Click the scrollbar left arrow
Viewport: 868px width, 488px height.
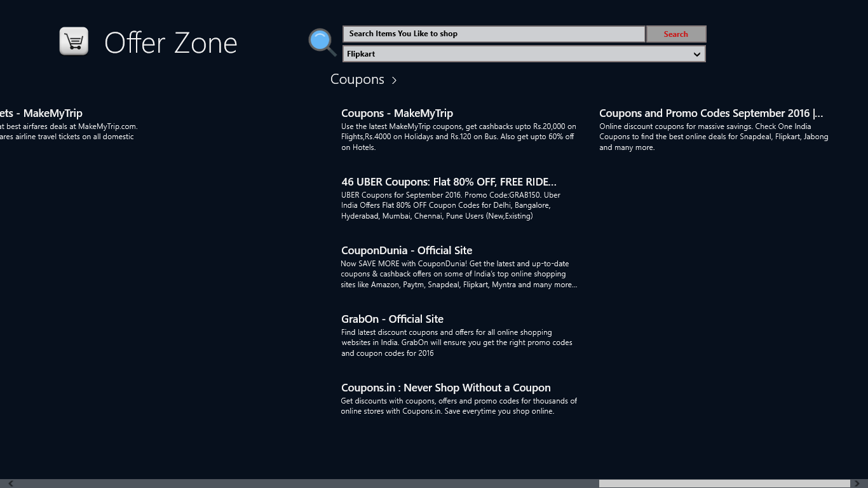10,484
